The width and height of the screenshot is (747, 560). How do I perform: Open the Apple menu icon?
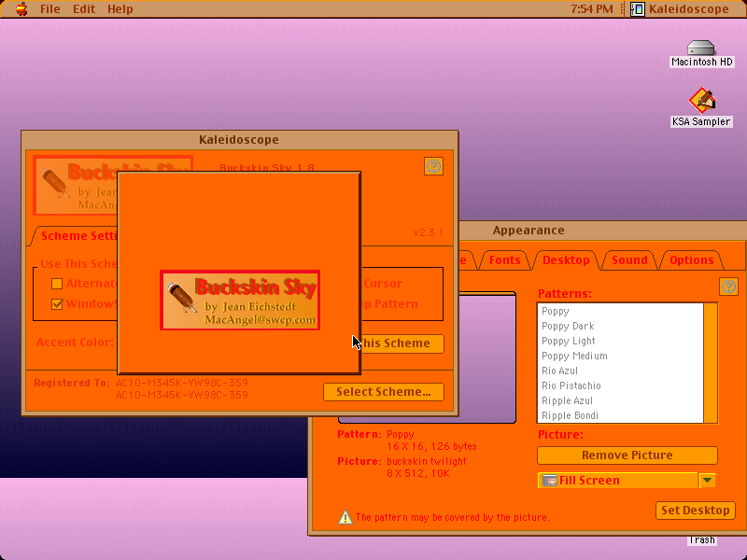[x=21, y=8]
